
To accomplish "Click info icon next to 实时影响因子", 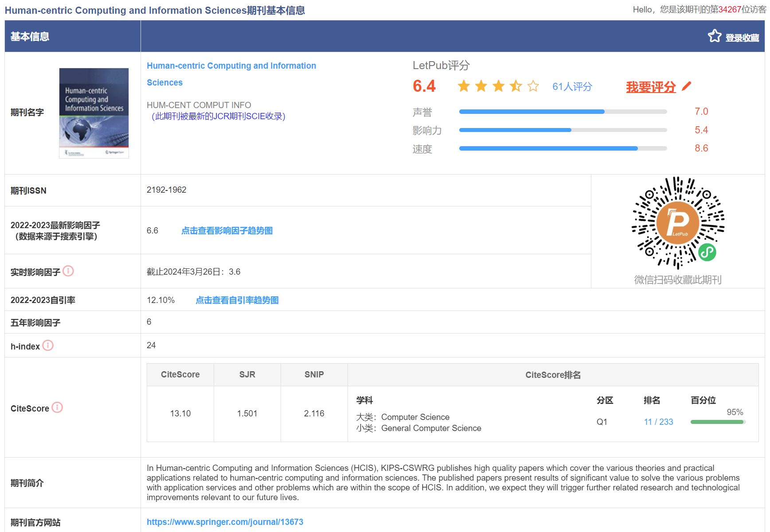I will pos(68,271).
